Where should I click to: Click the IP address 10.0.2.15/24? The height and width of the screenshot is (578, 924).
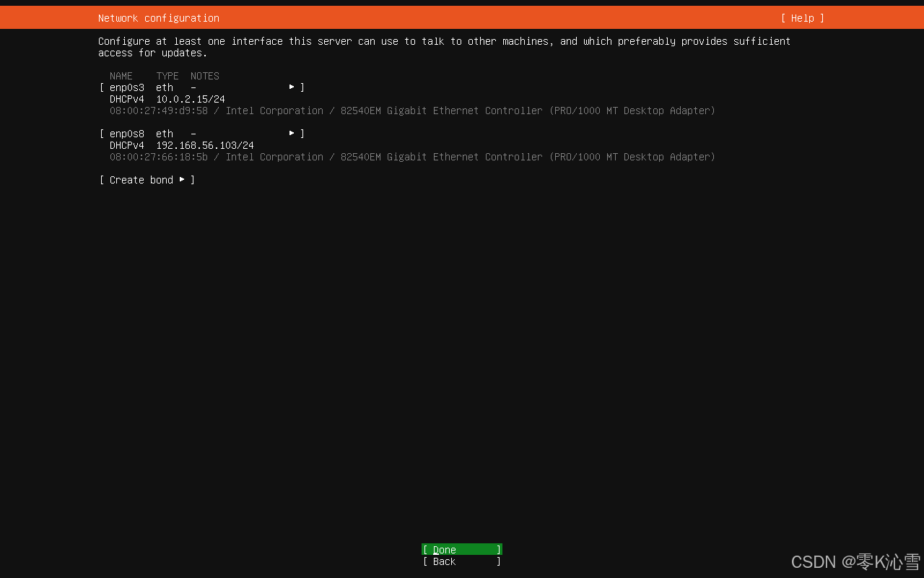click(191, 99)
